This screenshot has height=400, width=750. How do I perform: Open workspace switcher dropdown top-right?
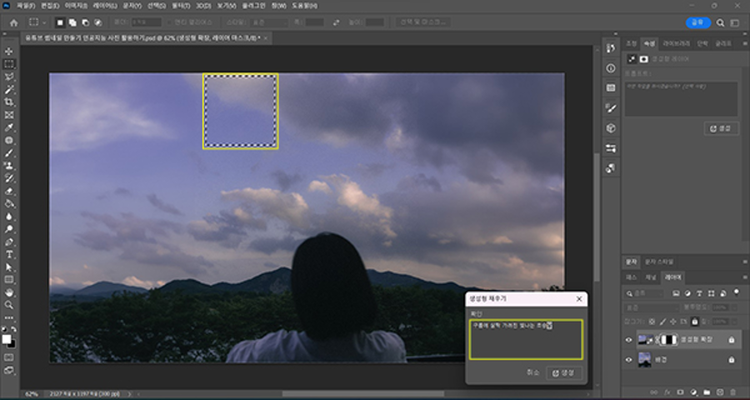click(x=735, y=22)
